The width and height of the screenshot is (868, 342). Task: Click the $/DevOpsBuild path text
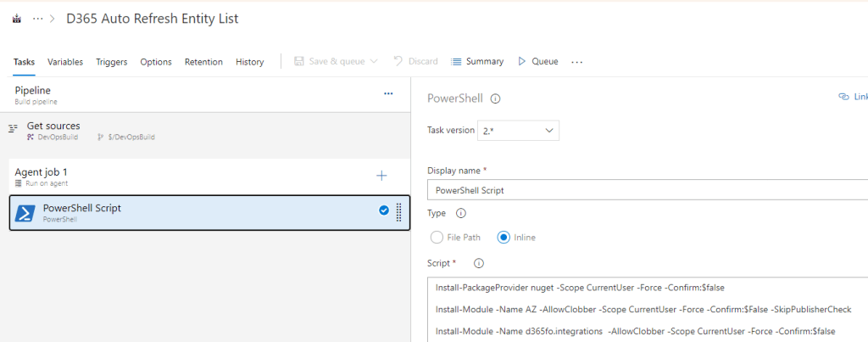(x=130, y=137)
